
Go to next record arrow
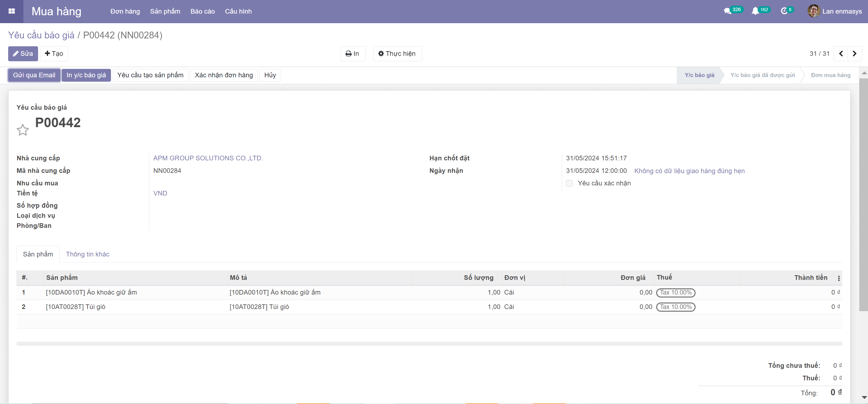pos(854,54)
